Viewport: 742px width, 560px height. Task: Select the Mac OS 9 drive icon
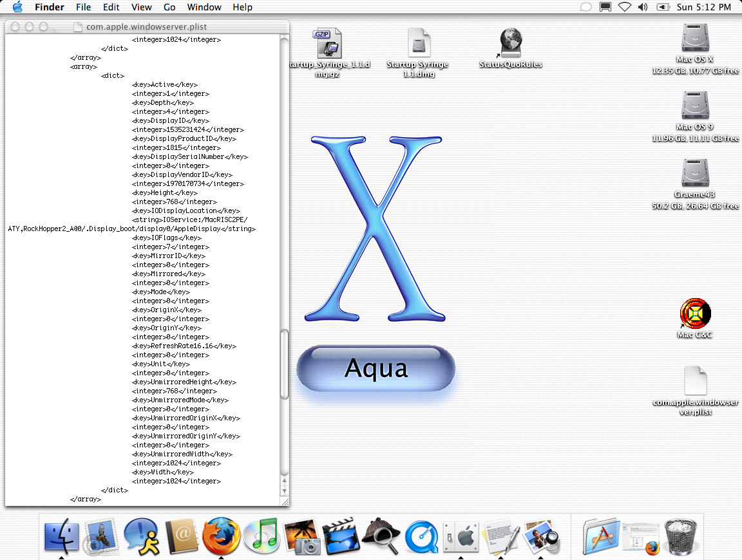695,106
